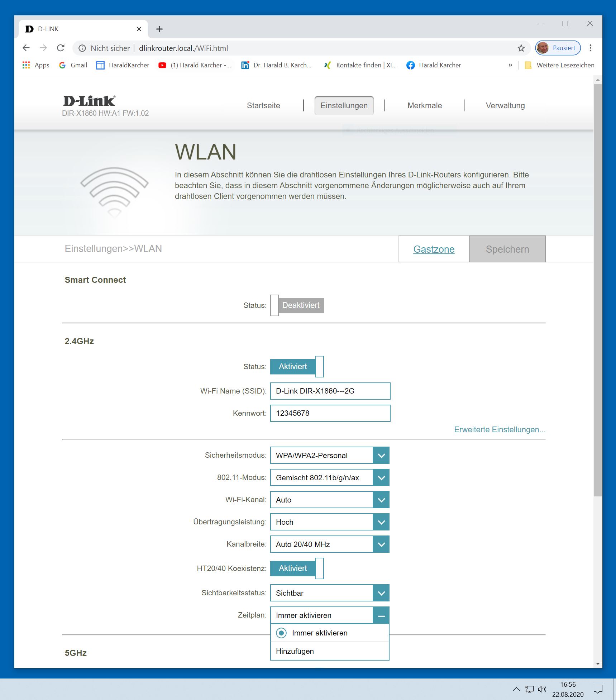This screenshot has width=616, height=700.
Task: Select the Immer aktivieren radio option
Action: coord(281,633)
